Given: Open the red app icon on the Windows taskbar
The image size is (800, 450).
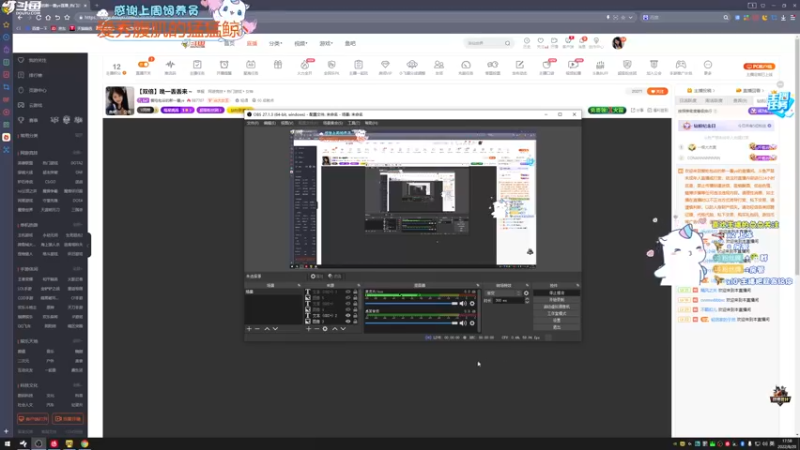Looking at the screenshot, I should click(54, 444).
